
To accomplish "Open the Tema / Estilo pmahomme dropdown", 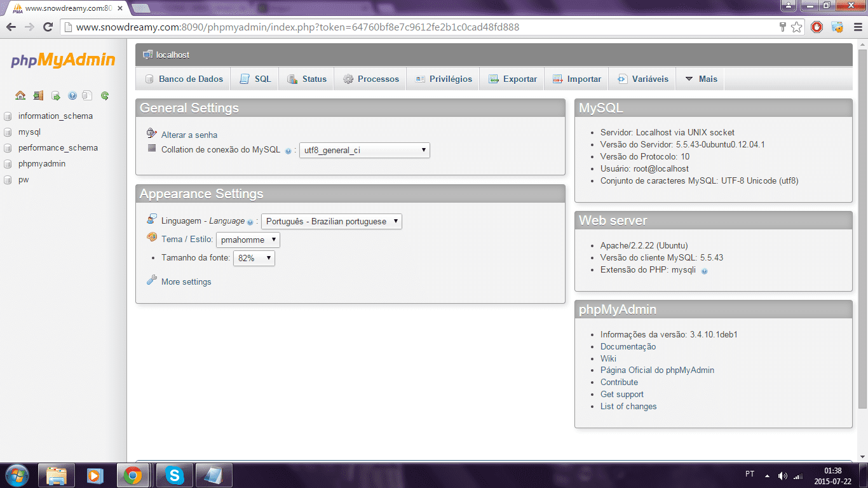I will (x=248, y=240).
